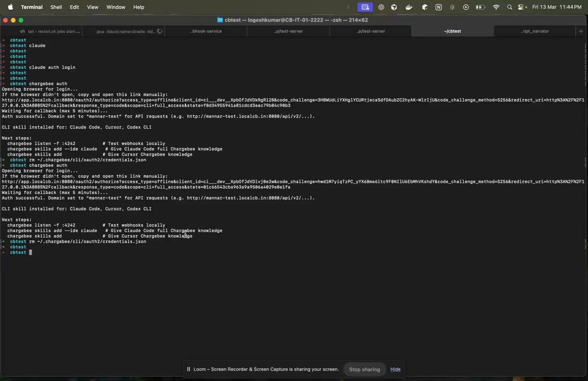Click line ending state=f8d34955941a81cdcd3eac79b04c90b3
The width and height of the screenshot is (588, 381).
(x=146, y=106)
